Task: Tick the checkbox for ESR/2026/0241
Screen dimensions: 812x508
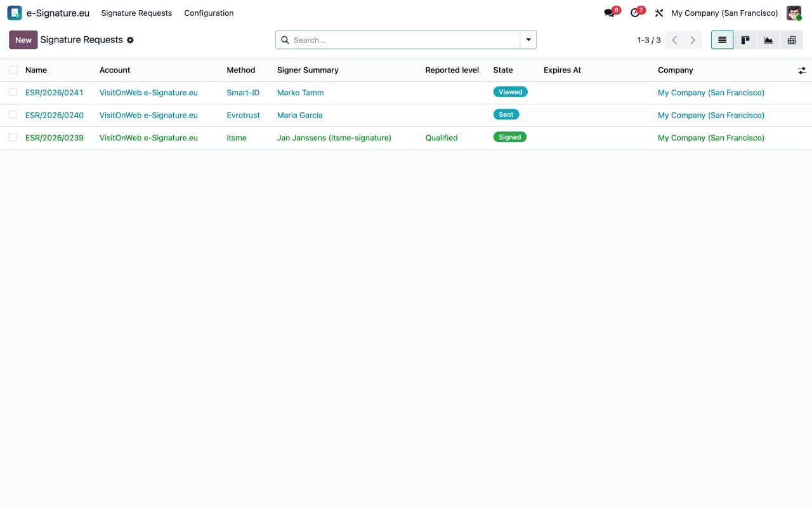Action: [13, 92]
